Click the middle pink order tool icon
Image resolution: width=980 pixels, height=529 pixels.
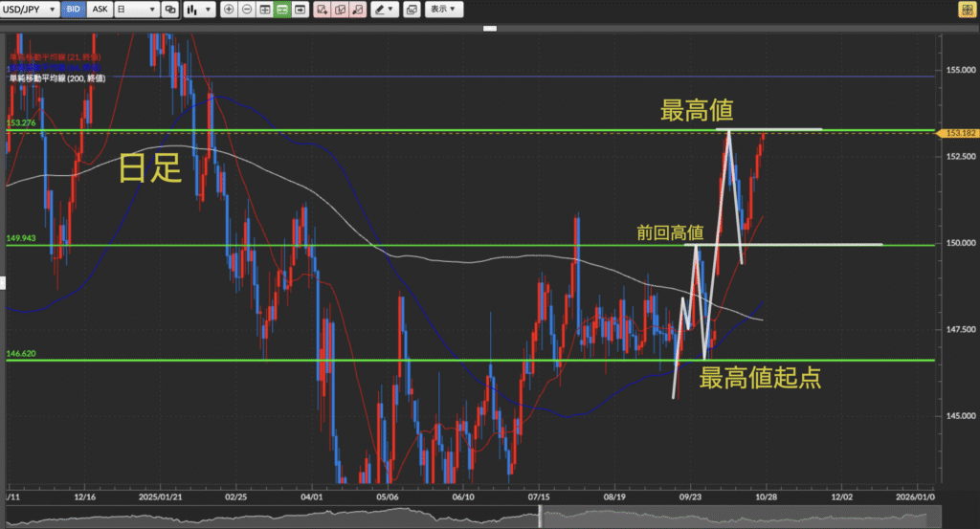(339, 10)
